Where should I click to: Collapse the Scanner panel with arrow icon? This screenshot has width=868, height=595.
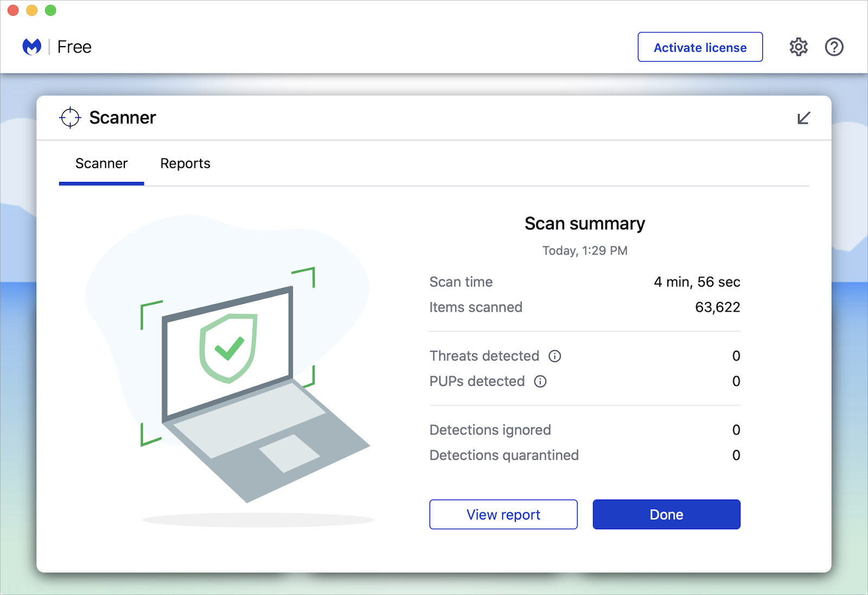[803, 118]
